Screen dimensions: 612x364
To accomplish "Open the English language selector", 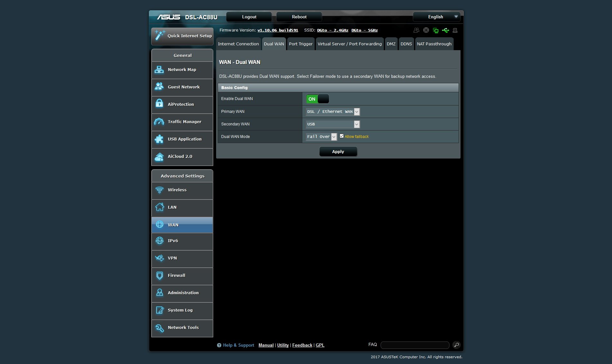I will (x=436, y=17).
